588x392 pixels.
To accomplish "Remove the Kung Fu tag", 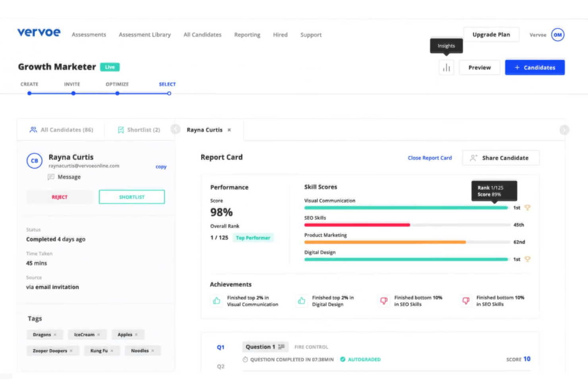I will [112, 351].
